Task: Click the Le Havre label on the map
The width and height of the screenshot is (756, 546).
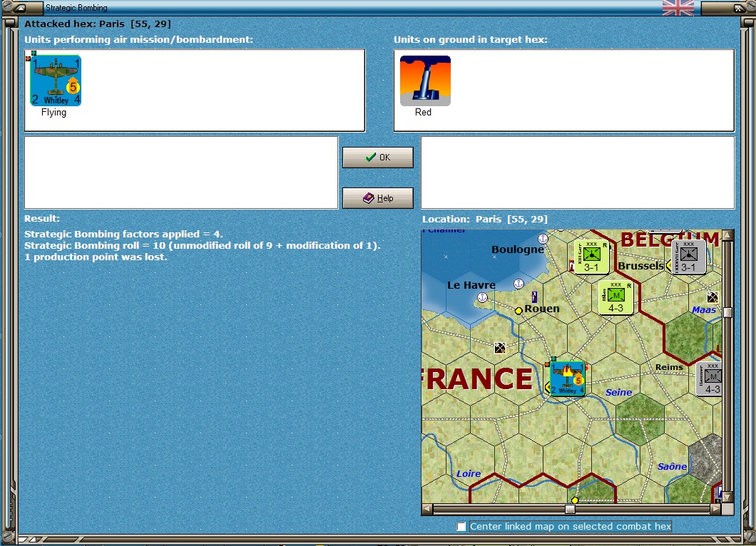Action: click(x=471, y=285)
